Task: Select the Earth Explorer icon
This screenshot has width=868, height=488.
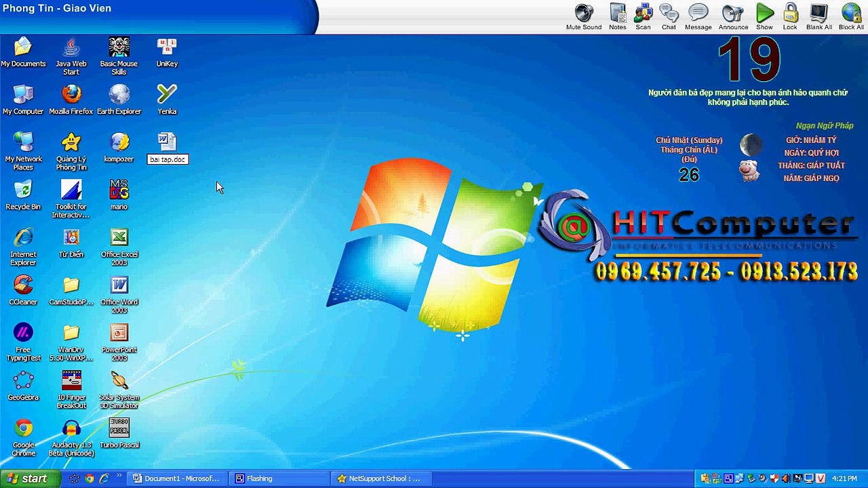Action: 119,100
